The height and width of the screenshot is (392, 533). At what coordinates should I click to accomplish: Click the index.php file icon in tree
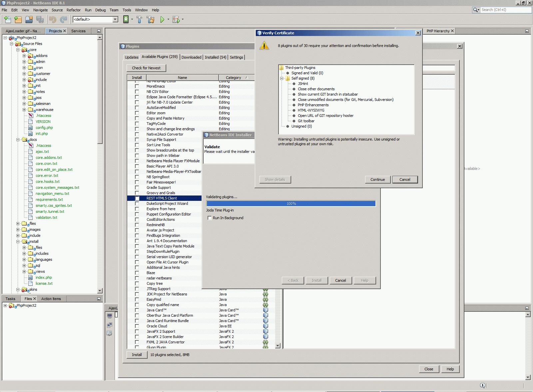pos(31,277)
